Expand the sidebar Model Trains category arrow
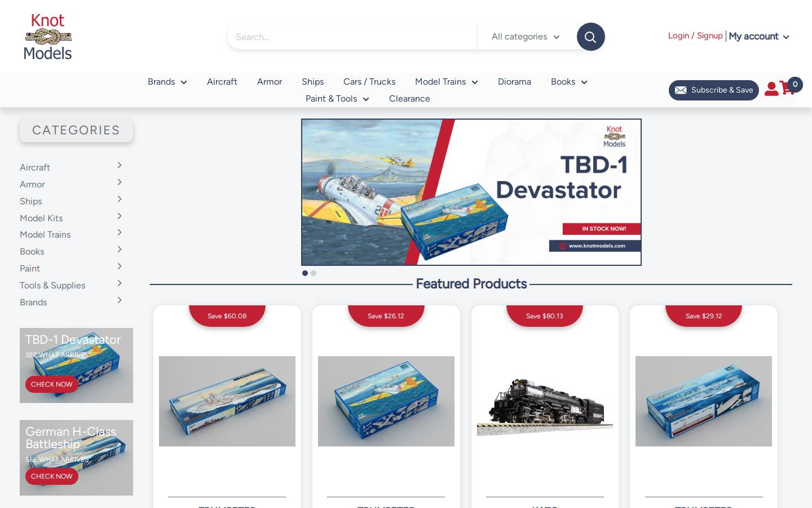The height and width of the screenshot is (508, 812). (120, 233)
